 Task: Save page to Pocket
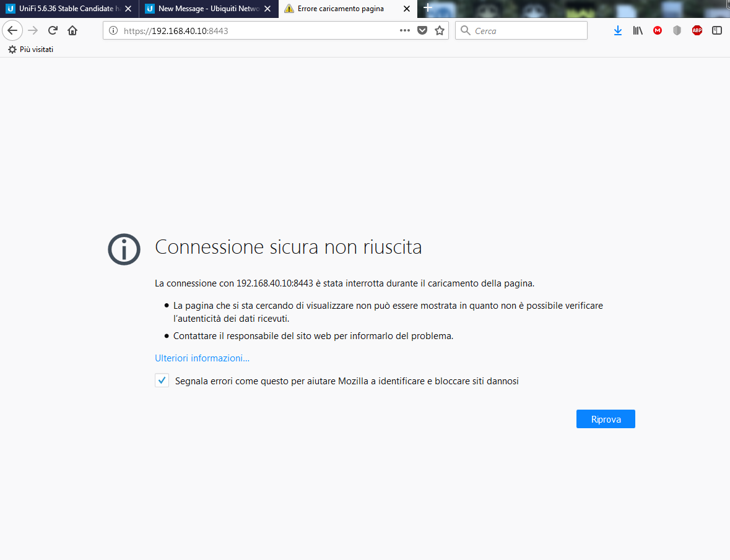coord(422,30)
